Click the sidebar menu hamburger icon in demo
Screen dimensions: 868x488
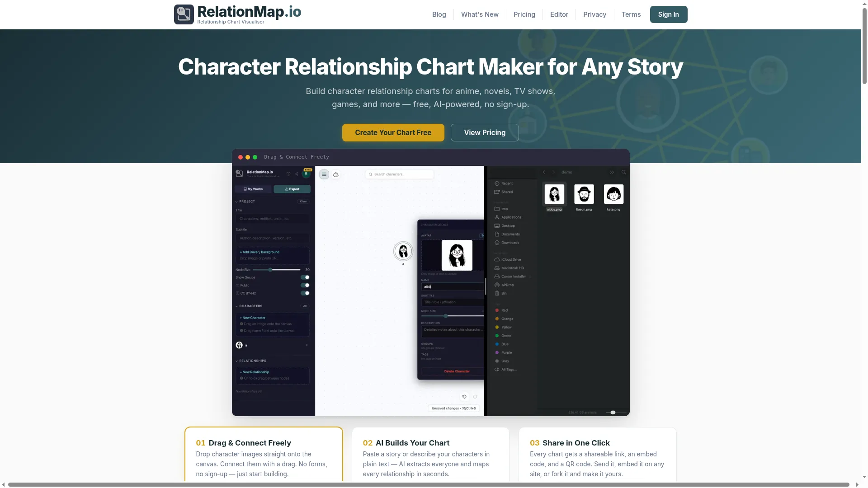(324, 174)
